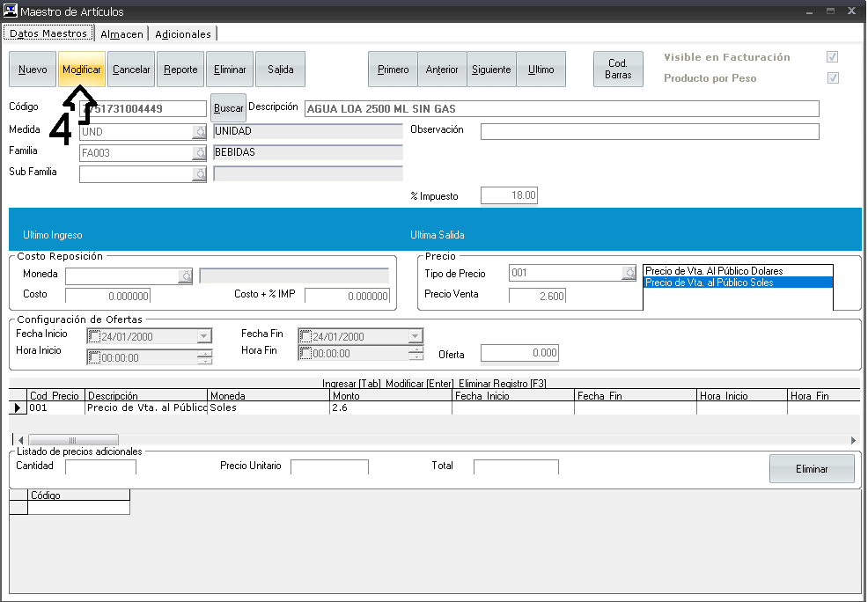Screen dimensions: 868x602
Task: Click the Costo + % IMP field
Action: pyautogui.click(x=347, y=296)
